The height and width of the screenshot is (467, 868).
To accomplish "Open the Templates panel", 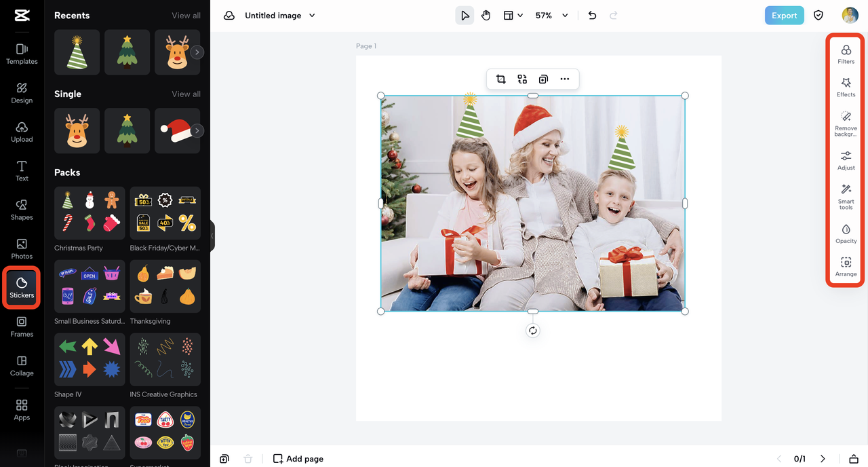I will tap(22, 54).
